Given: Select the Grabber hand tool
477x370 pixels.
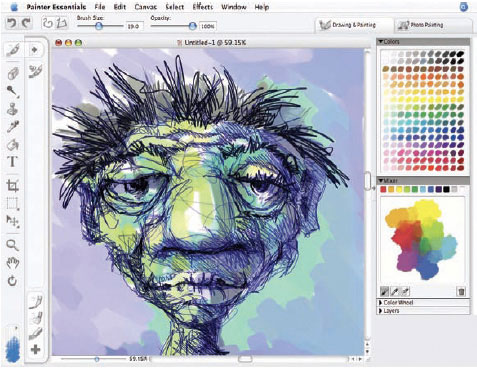Looking at the screenshot, I should tap(13, 263).
